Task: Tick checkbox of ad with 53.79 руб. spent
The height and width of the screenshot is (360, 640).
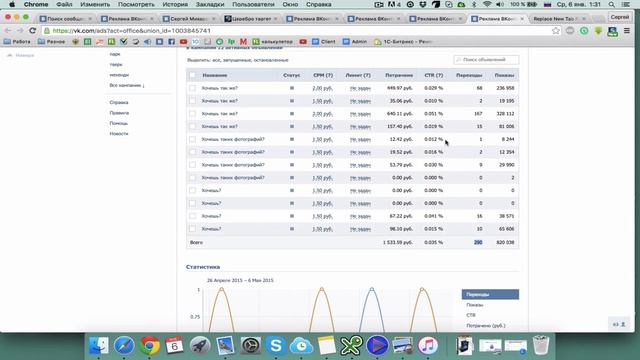Action: (192, 165)
